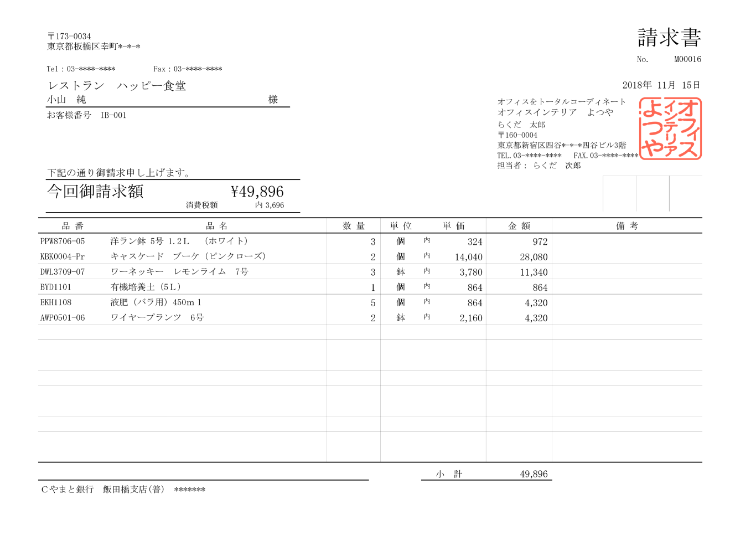The width and height of the screenshot is (756, 535).
Task: Click quantity 5 in the EKH1108 row
Action: 373,303
